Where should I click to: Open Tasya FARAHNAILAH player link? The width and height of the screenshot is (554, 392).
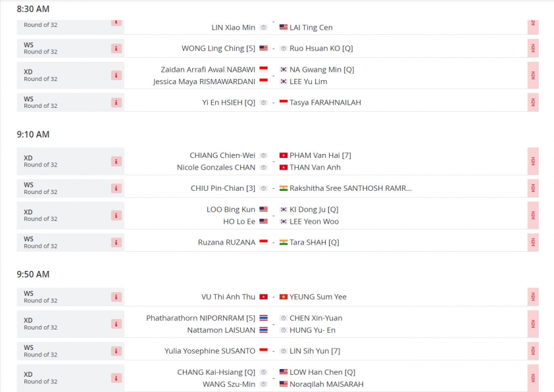click(x=325, y=103)
